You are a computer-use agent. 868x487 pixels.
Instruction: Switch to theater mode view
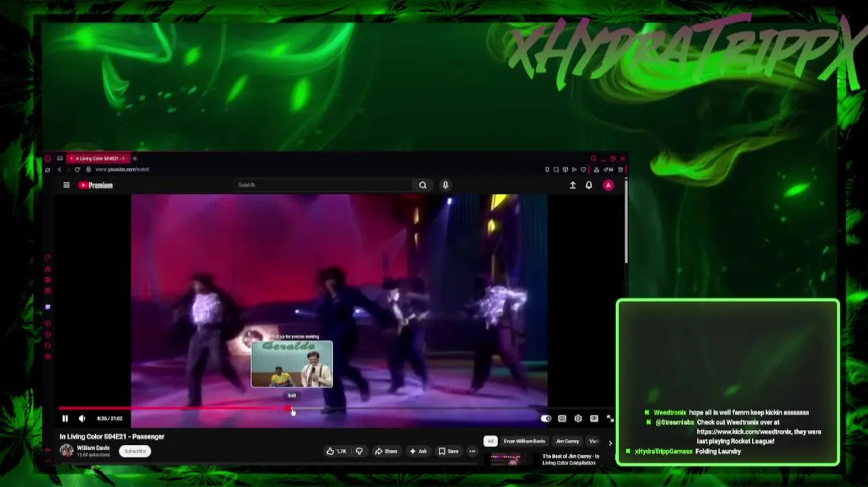point(594,419)
